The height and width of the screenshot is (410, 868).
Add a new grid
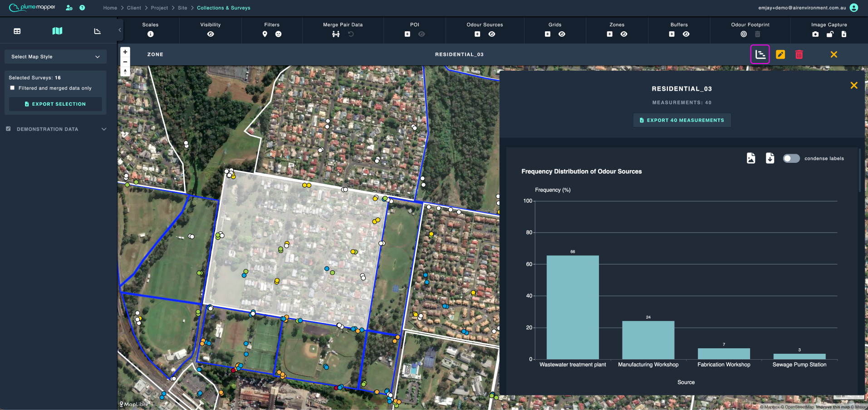pos(548,34)
